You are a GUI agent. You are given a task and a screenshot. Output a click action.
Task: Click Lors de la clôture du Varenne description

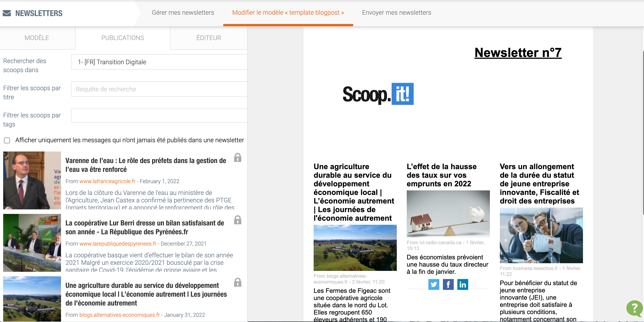click(x=150, y=200)
